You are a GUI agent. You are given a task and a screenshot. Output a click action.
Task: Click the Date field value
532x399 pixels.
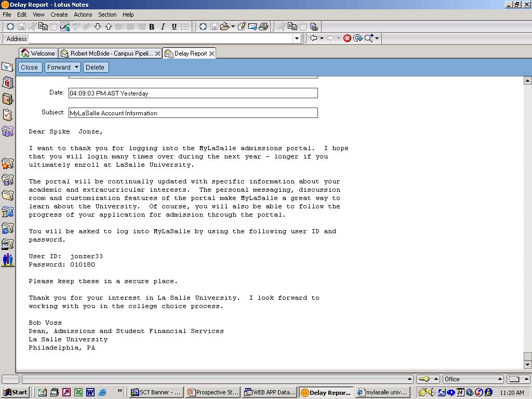point(109,94)
